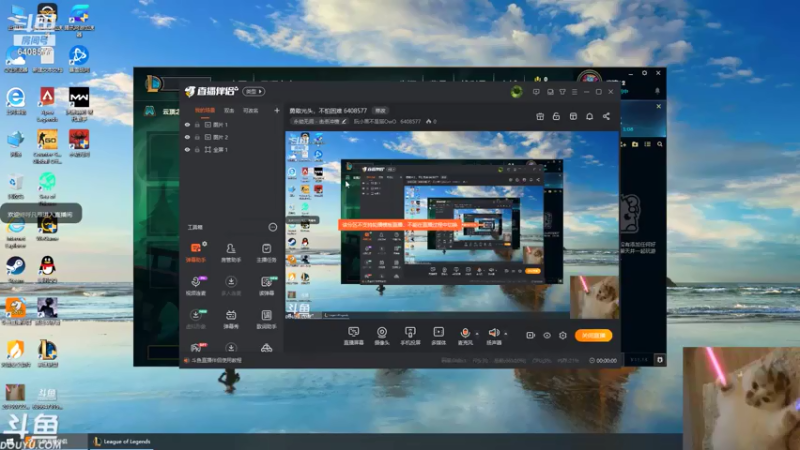The height and width of the screenshot is (450, 800).
Task: Edit the stream category pencil field
Action: [x=319, y=121]
